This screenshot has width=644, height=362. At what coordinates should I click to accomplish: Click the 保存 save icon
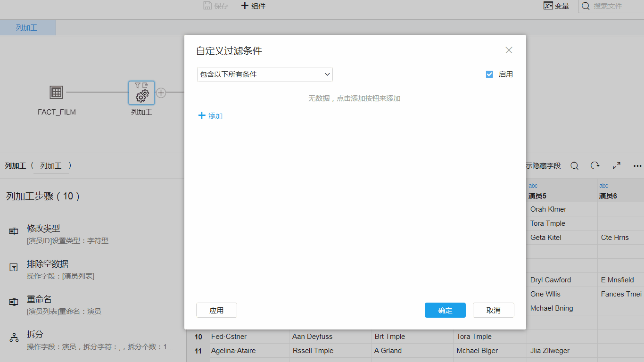[x=208, y=5]
